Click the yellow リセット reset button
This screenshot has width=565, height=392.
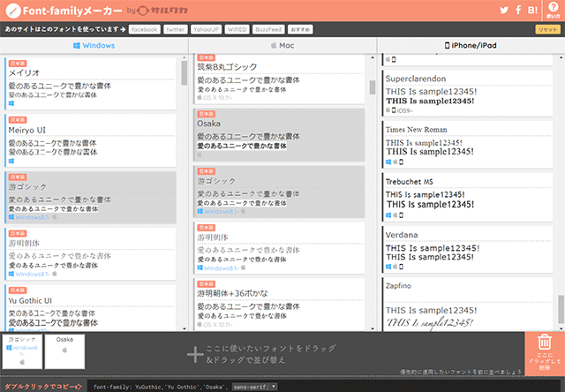(547, 29)
